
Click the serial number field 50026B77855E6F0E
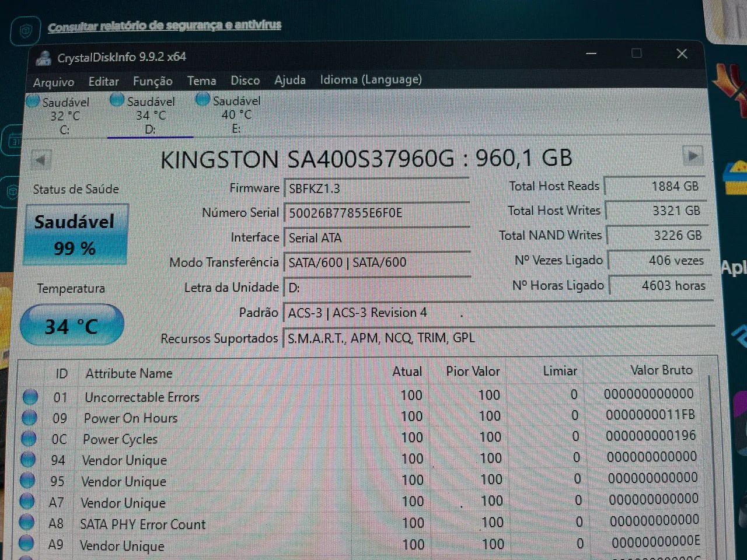click(x=376, y=213)
